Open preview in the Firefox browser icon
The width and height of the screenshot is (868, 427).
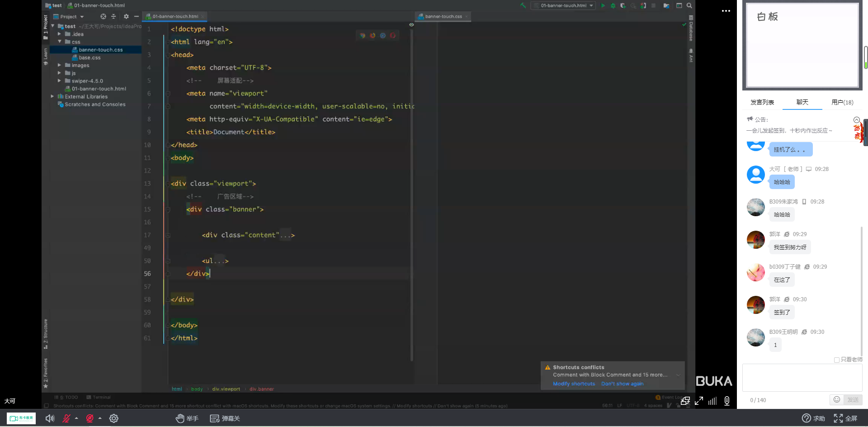(x=373, y=35)
